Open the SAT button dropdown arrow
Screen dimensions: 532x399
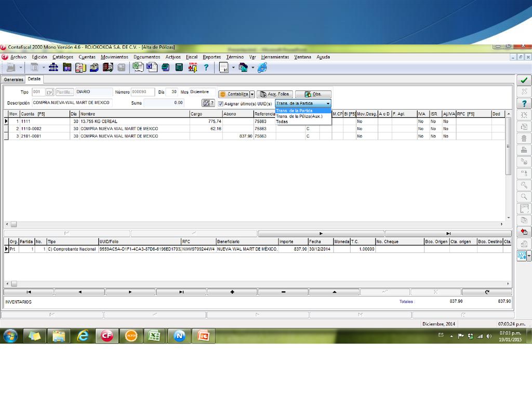point(528,256)
